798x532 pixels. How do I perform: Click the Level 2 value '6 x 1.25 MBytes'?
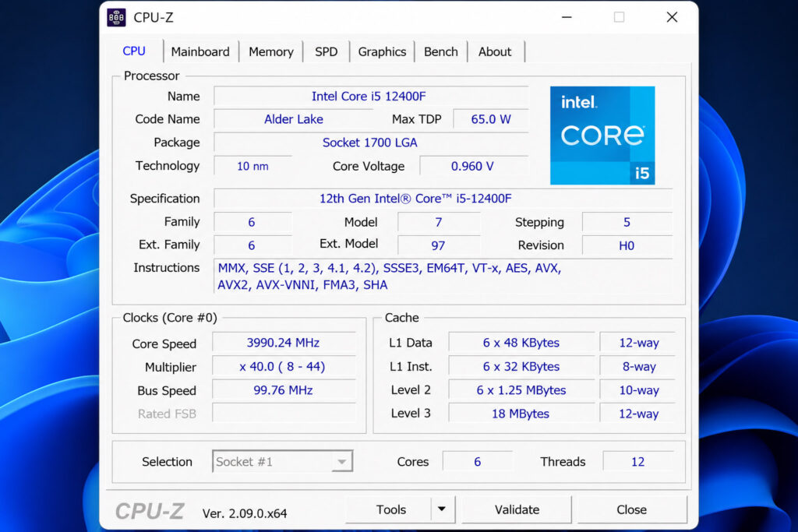coord(521,390)
